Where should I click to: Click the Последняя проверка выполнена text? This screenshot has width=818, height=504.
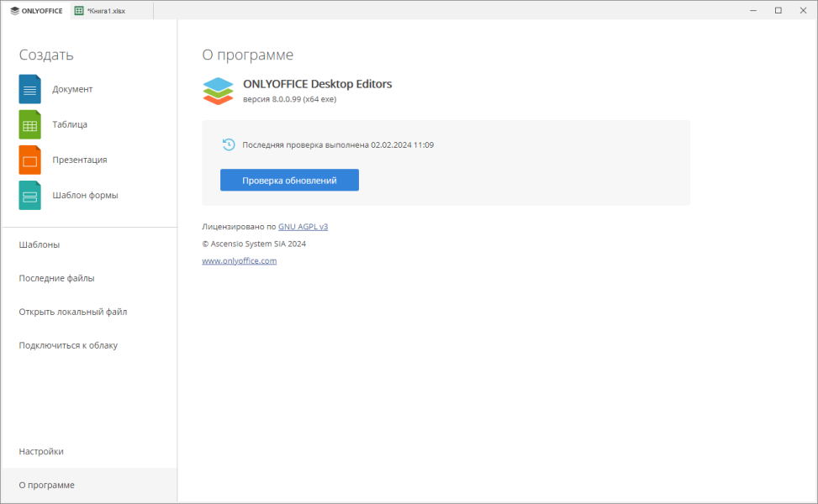(x=338, y=144)
